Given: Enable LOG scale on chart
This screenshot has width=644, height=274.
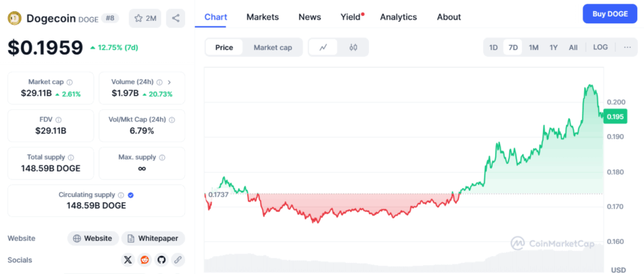Looking at the screenshot, I should click(x=601, y=47).
